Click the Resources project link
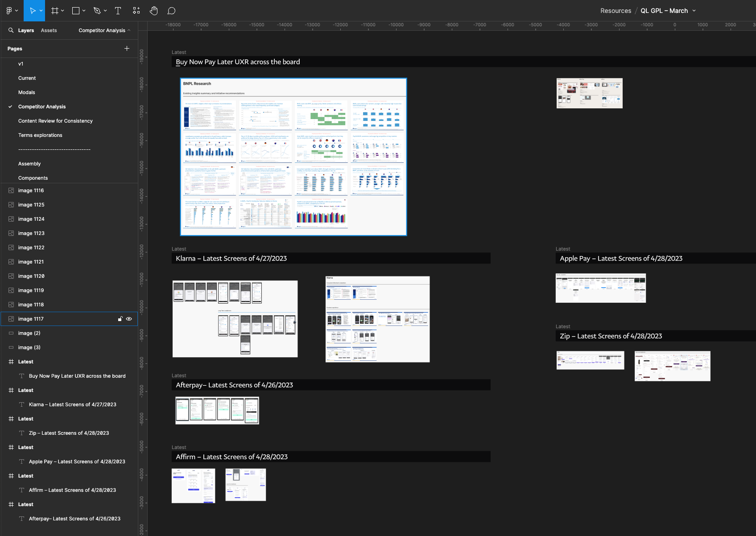This screenshot has width=756, height=536. pos(616,11)
